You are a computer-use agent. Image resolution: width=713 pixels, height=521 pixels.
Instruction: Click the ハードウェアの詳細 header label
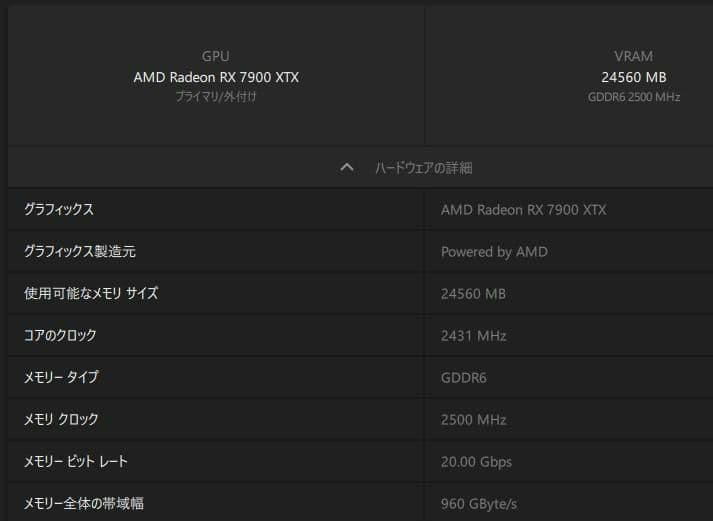423,168
